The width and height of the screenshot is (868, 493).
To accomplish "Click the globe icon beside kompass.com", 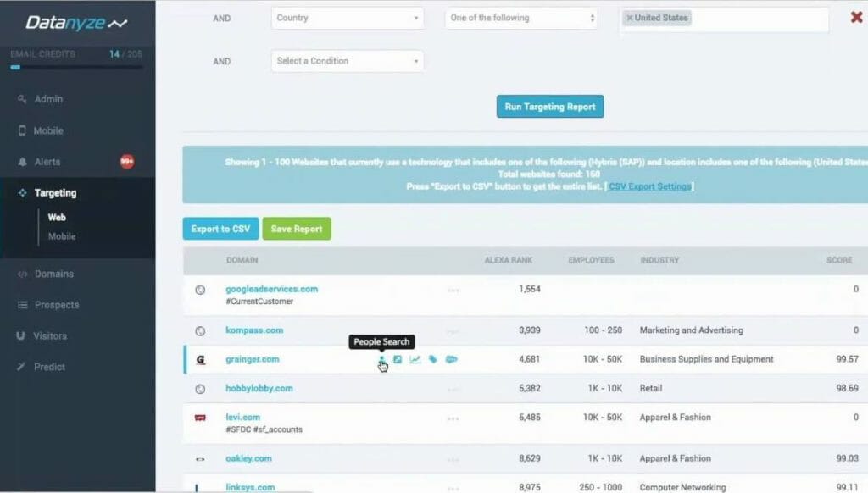I will 200,331.
